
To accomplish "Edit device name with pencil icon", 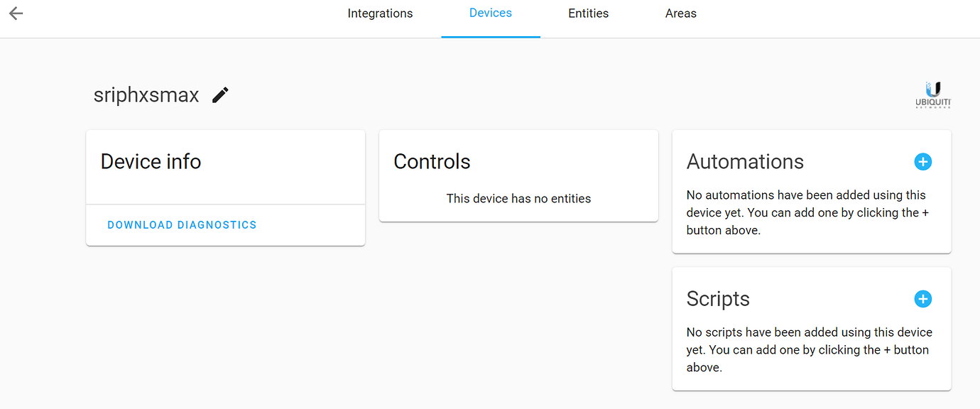I will point(221,95).
